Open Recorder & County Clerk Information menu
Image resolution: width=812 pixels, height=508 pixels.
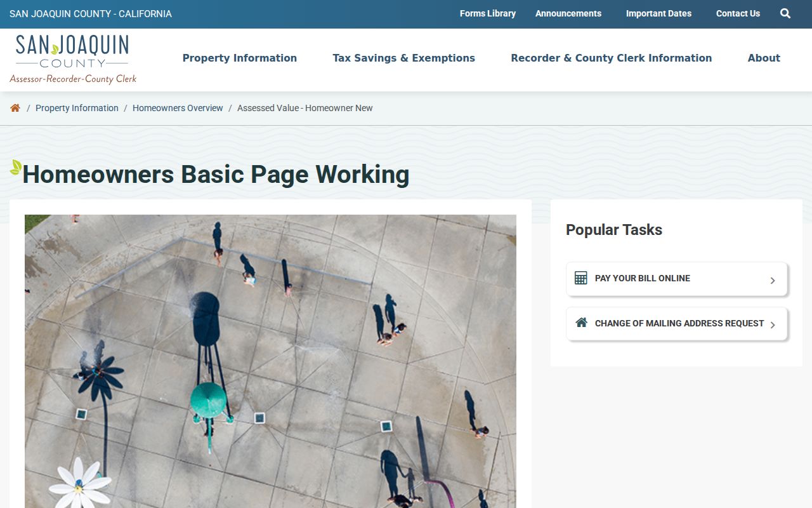pyautogui.click(x=612, y=58)
